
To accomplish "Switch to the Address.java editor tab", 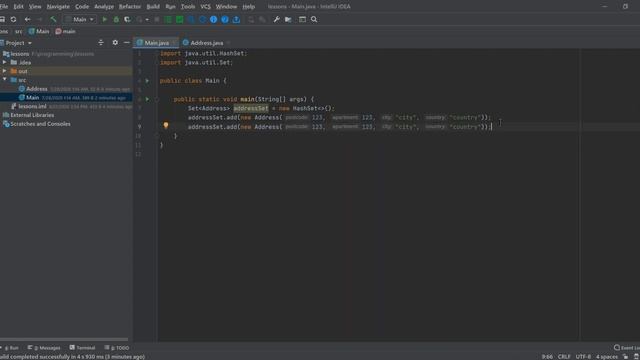I will pos(207,43).
